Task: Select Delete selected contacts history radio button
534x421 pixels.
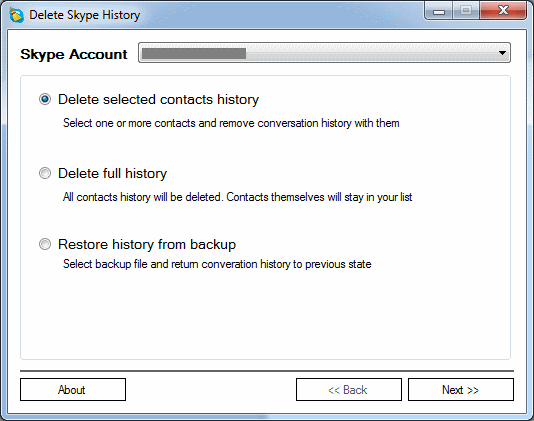Action: pyautogui.click(x=45, y=99)
